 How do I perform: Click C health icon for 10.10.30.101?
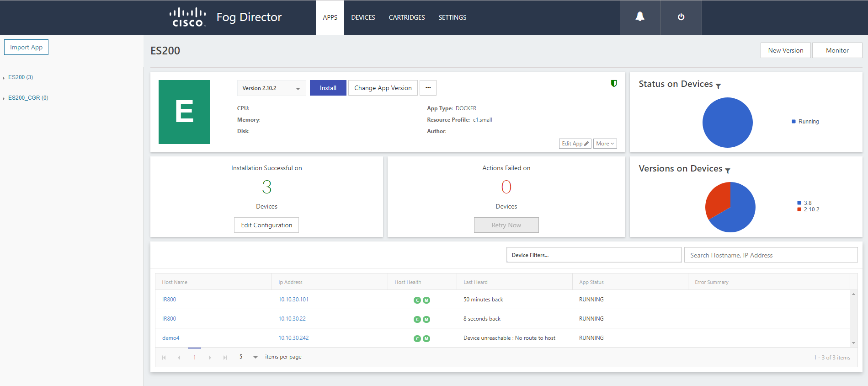[x=417, y=300]
